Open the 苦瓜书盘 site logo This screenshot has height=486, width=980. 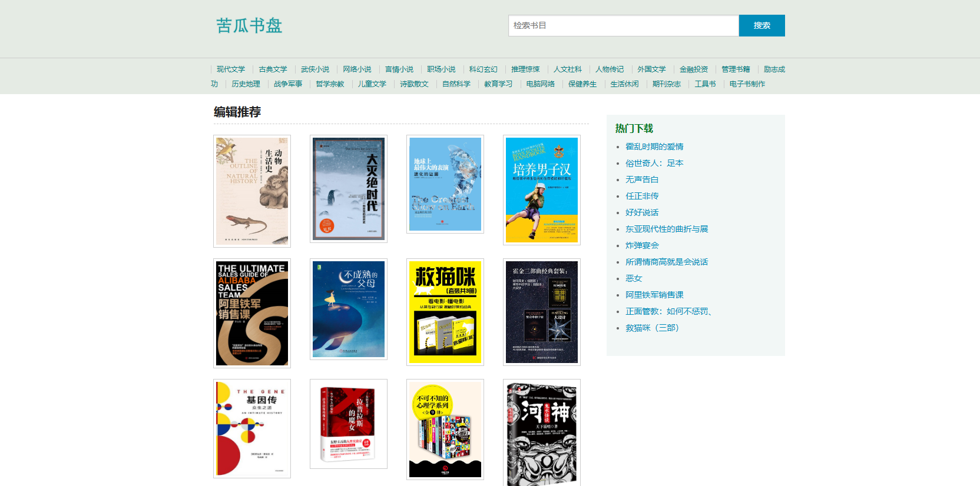[249, 25]
